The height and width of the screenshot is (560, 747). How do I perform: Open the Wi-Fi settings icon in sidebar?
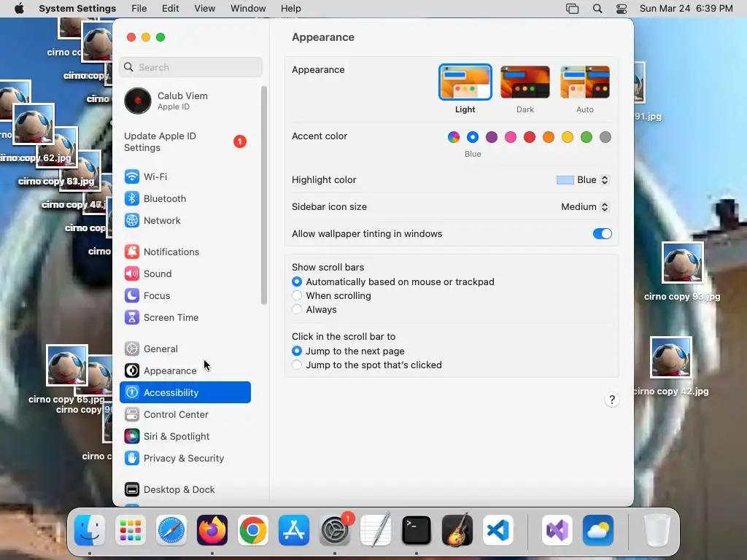tap(132, 176)
